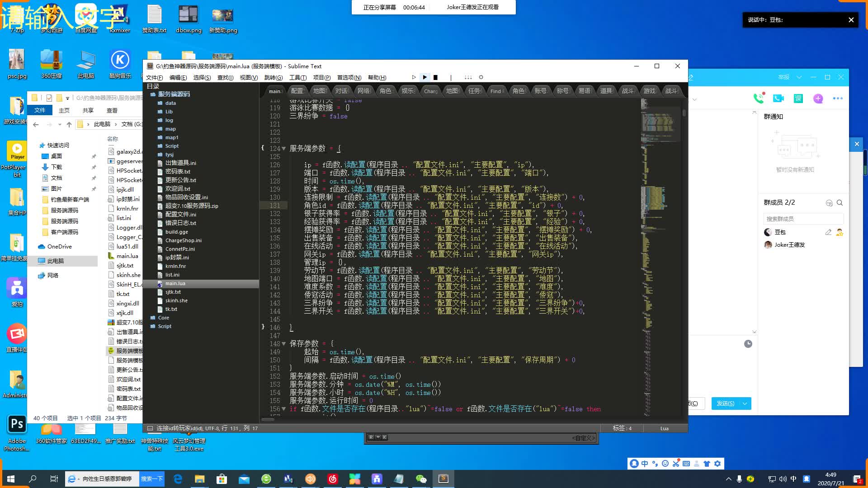Open the dropdown arrow beside 发送(S)
This screenshot has height=488, width=868.
[x=745, y=404]
